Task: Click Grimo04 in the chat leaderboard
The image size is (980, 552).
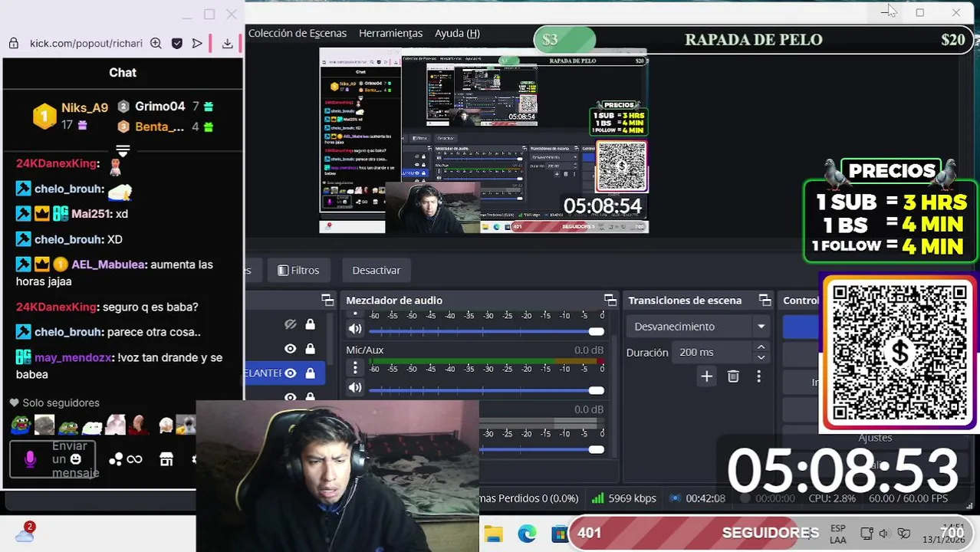Action: point(160,107)
